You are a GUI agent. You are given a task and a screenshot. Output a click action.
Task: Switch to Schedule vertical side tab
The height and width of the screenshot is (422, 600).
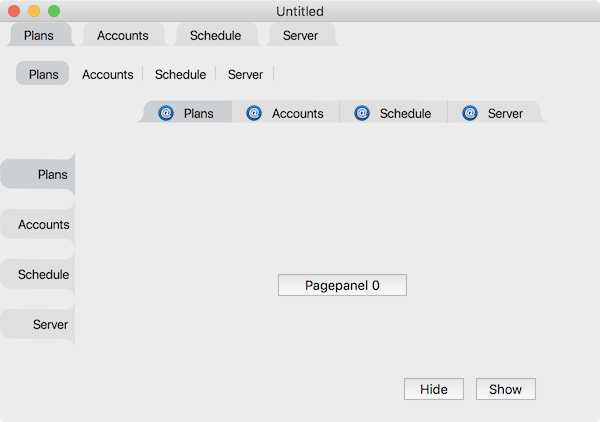tap(44, 274)
